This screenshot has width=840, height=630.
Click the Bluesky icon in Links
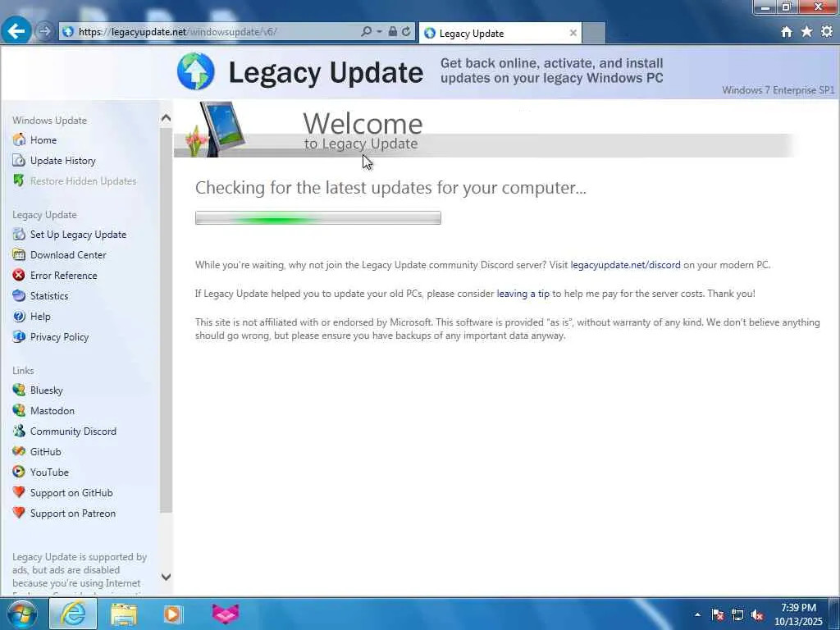point(20,390)
